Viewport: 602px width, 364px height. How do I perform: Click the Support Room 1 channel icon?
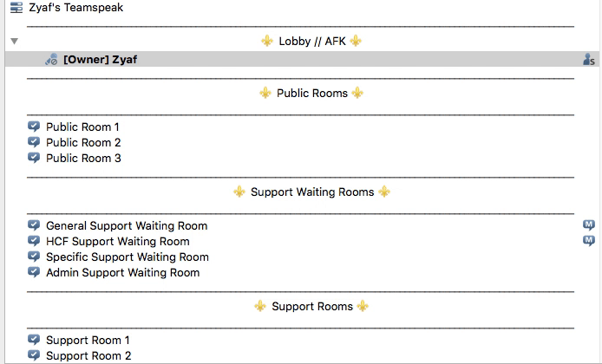click(x=34, y=340)
